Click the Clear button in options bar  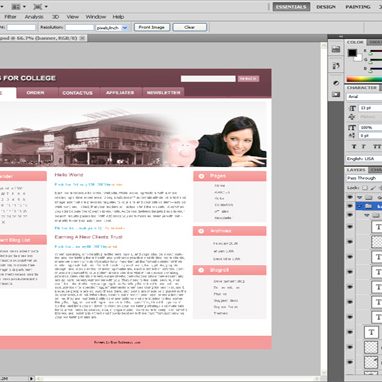pos(190,27)
